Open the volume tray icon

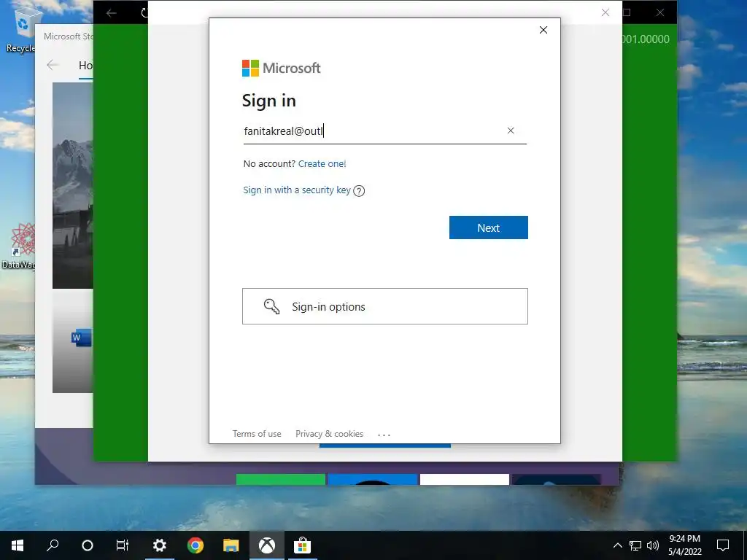click(653, 545)
